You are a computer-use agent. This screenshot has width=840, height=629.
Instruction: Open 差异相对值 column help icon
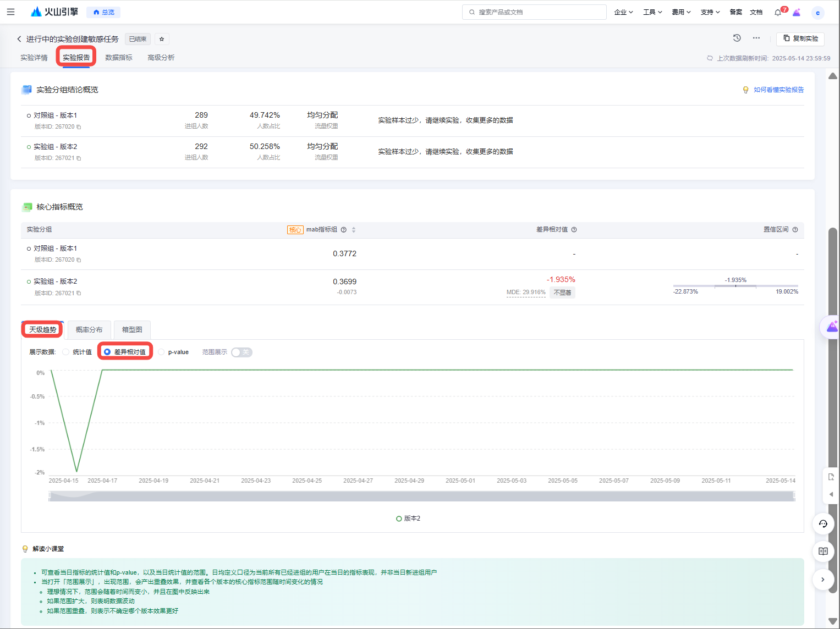click(574, 230)
